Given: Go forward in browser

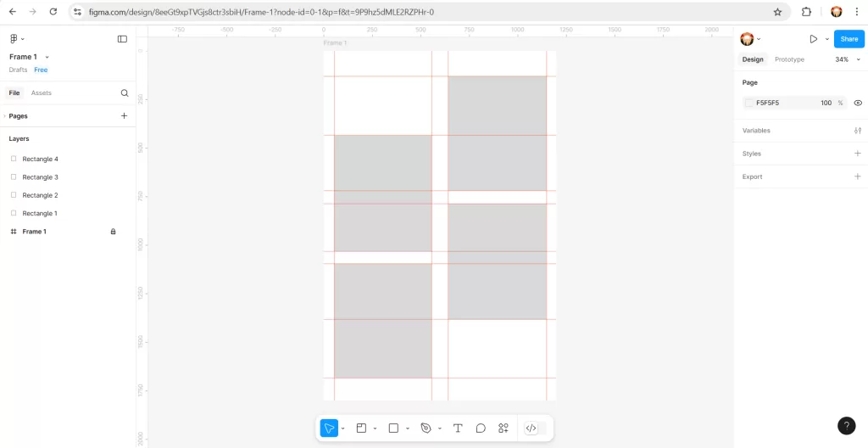Looking at the screenshot, I should pyautogui.click(x=33, y=12).
